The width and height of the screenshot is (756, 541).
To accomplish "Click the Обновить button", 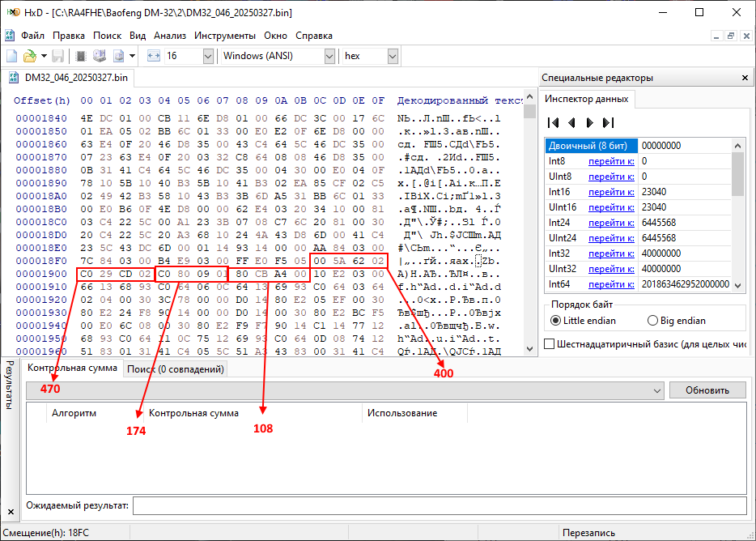I will pos(707,390).
